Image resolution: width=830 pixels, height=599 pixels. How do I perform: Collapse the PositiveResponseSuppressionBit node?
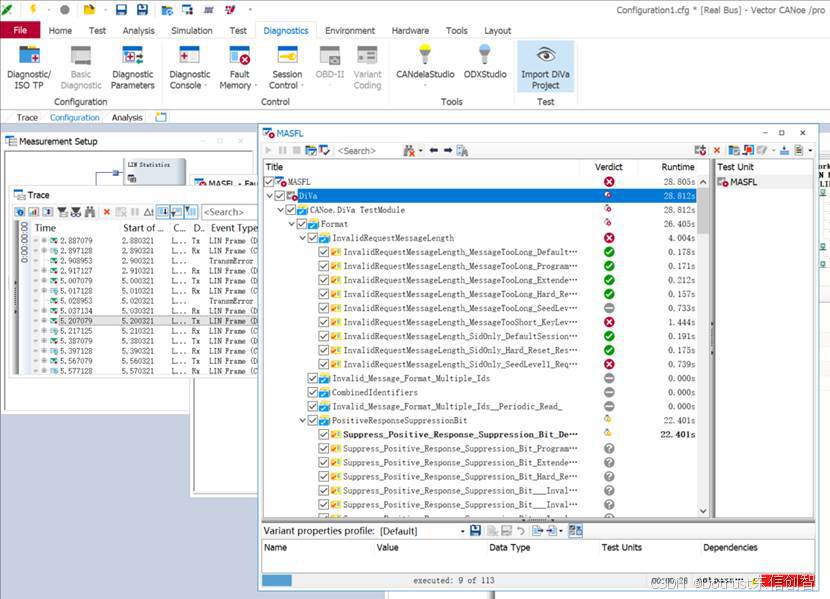[303, 420]
